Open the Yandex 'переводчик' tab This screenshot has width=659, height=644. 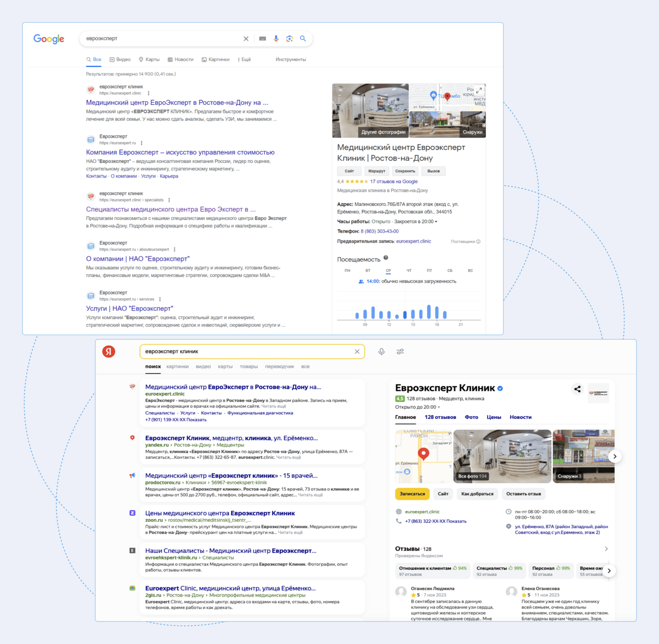pos(279,367)
